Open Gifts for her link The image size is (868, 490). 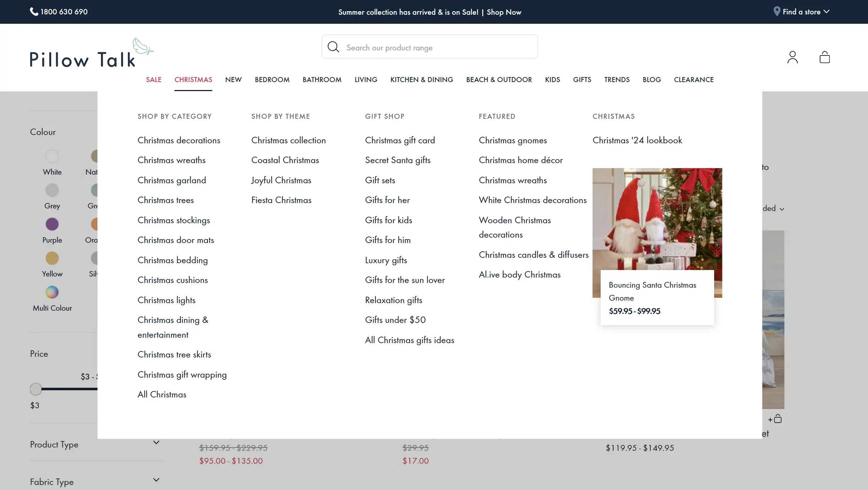(387, 200)
